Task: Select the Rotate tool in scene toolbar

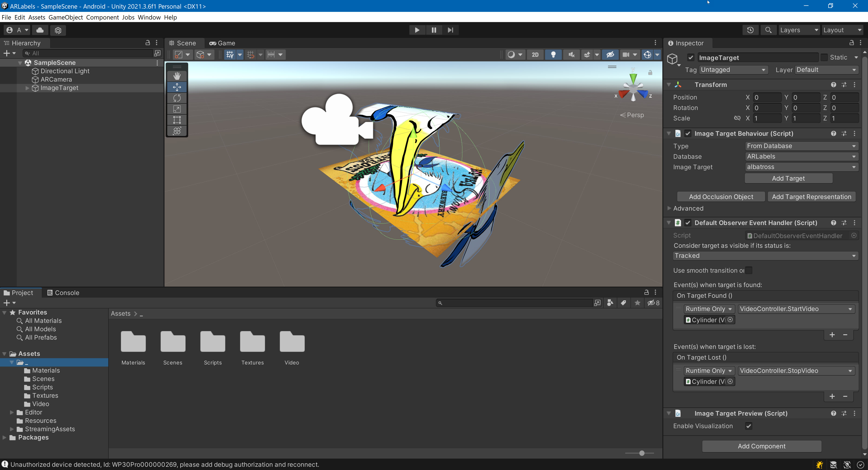Action: (177, 98)
